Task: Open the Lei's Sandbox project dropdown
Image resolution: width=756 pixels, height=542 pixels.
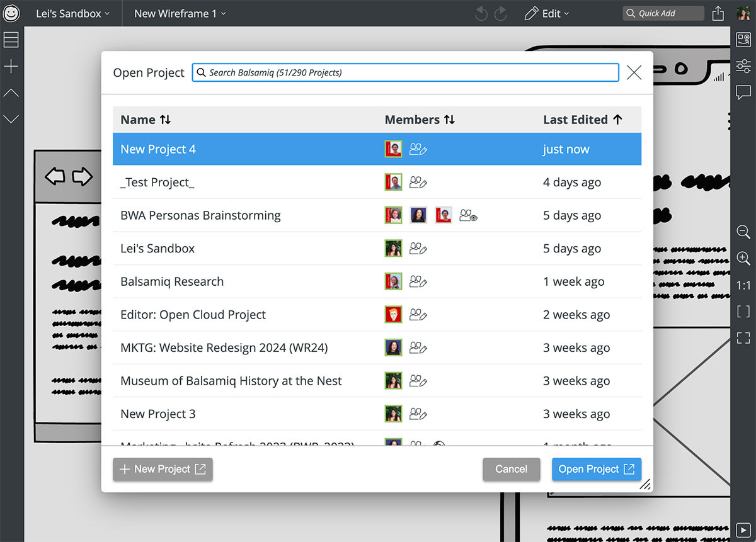Action: (72, 13)
